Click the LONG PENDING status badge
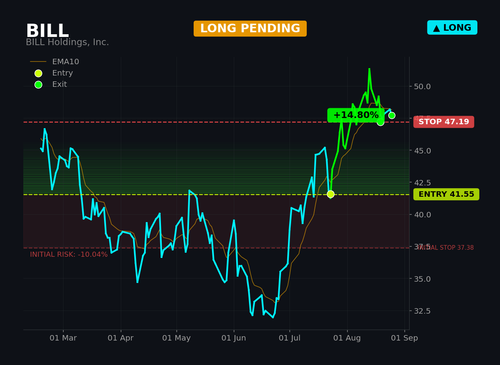The height and width of the screenshot is (365, 500). pyautogui.click(x=250, y=28)
